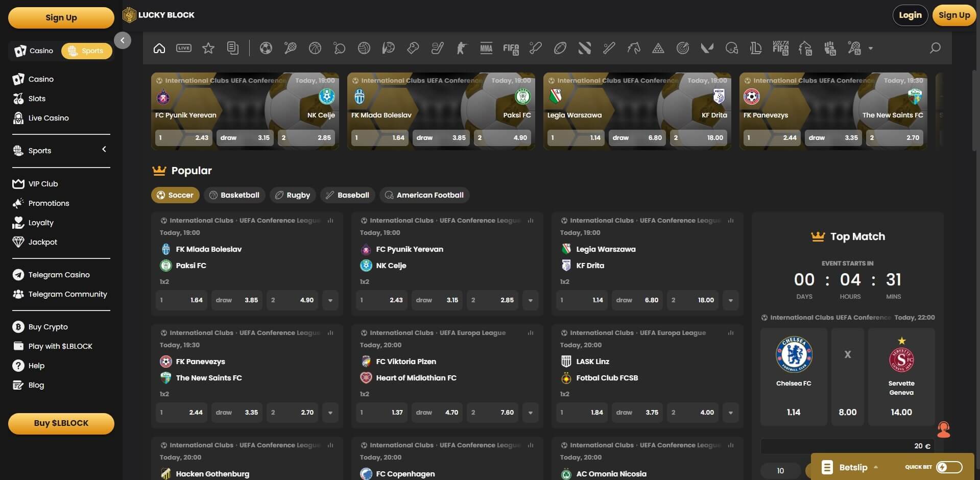Click the Login button
The image size is (980, 480).
(x=910, y=15)
